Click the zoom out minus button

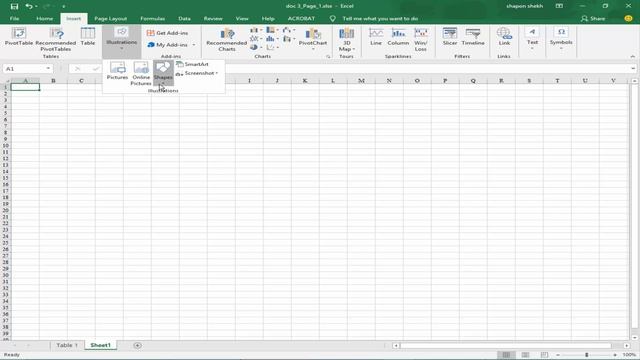[x=558, y=355]
